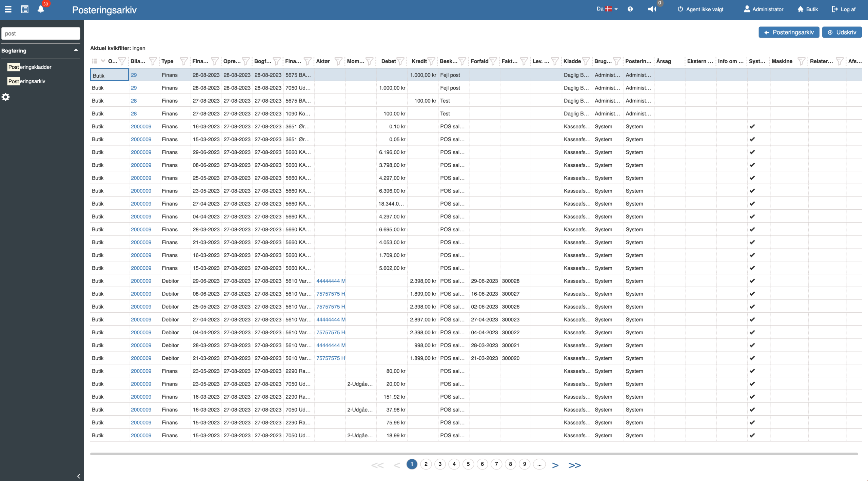
Task: Click the ellipsis more pages button
Action: click(539, 464)
